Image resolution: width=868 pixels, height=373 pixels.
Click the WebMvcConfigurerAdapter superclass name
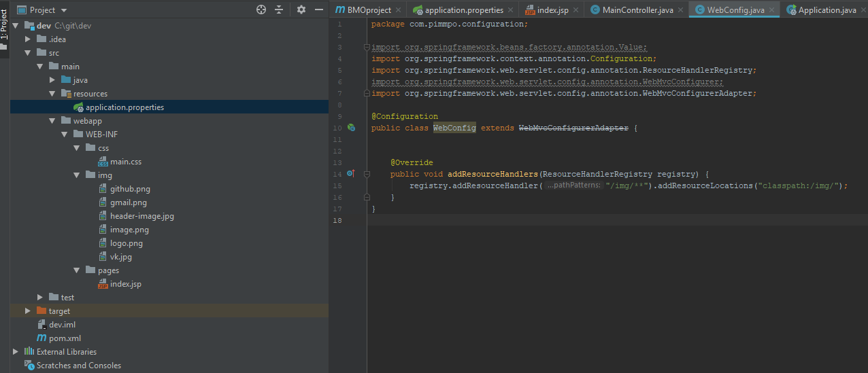coord(573,128)
